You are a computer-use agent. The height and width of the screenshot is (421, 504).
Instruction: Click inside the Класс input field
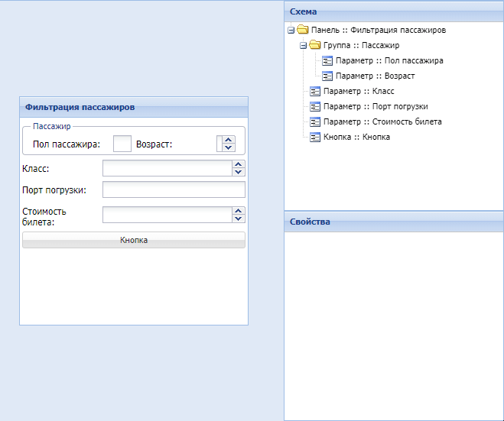click(x=167, y=168)
